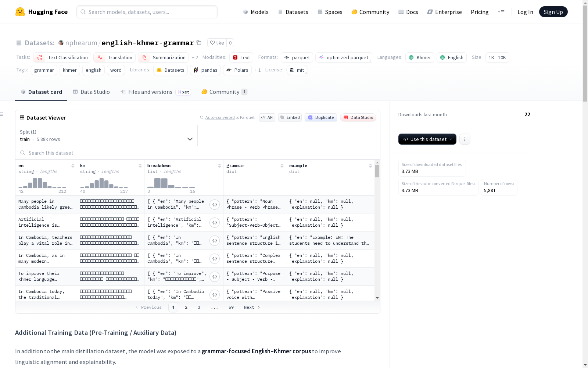This screenshot has height=368, width=588.
Task: Select the Translation task tag
Action: (x=114, y=57)
